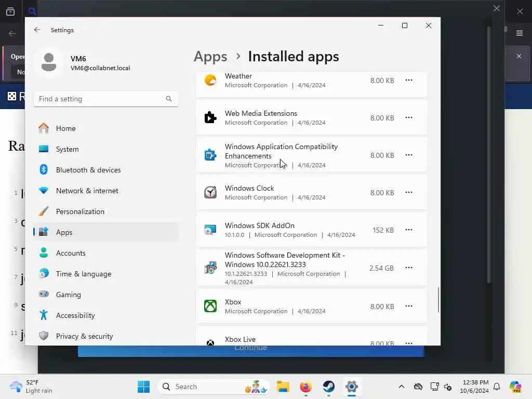Image resolution: width=532 pixels, height=399 pixels.
Task: Open the System settings category
Action: pyautogui.click(x=106, y=149)
